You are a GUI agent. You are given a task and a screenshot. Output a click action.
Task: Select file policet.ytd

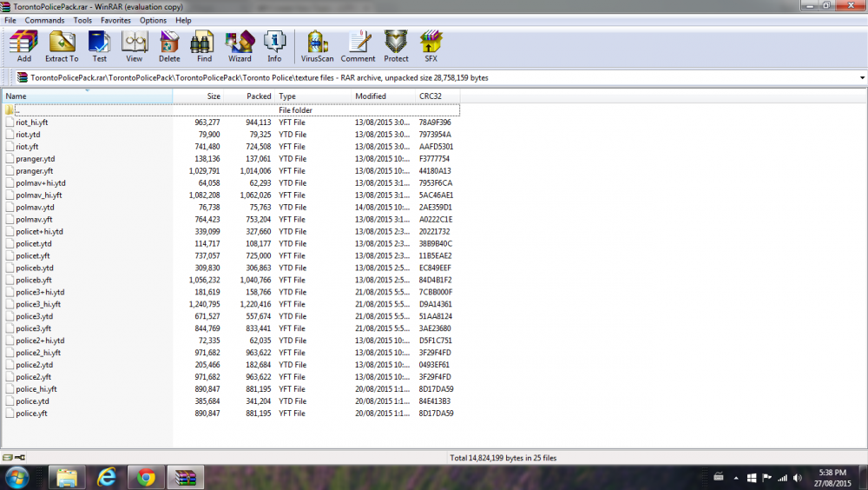(x=34, y=244)
